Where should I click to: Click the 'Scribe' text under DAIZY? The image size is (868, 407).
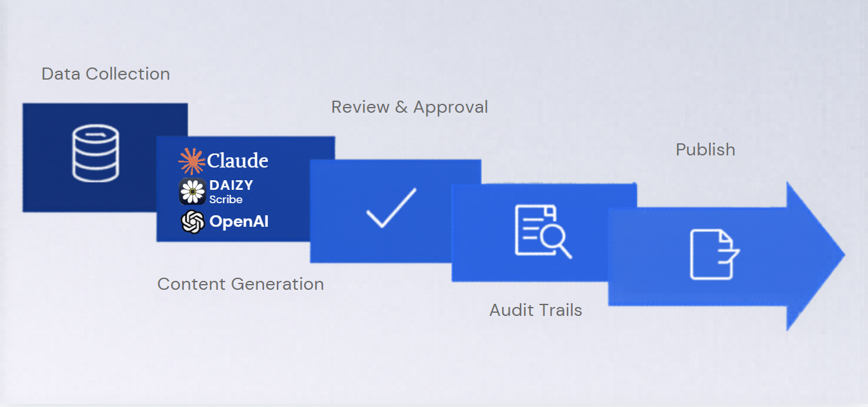pyautogui.click(x=226, y=199)
